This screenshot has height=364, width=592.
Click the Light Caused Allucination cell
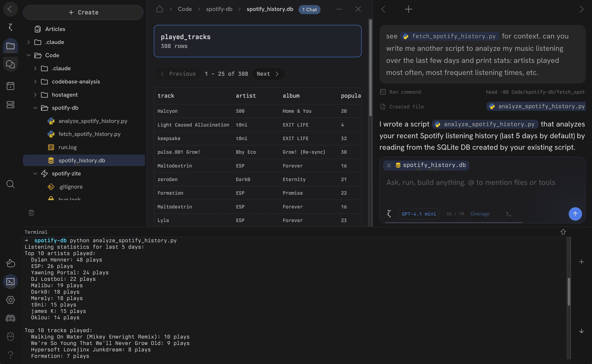[193, 125]
